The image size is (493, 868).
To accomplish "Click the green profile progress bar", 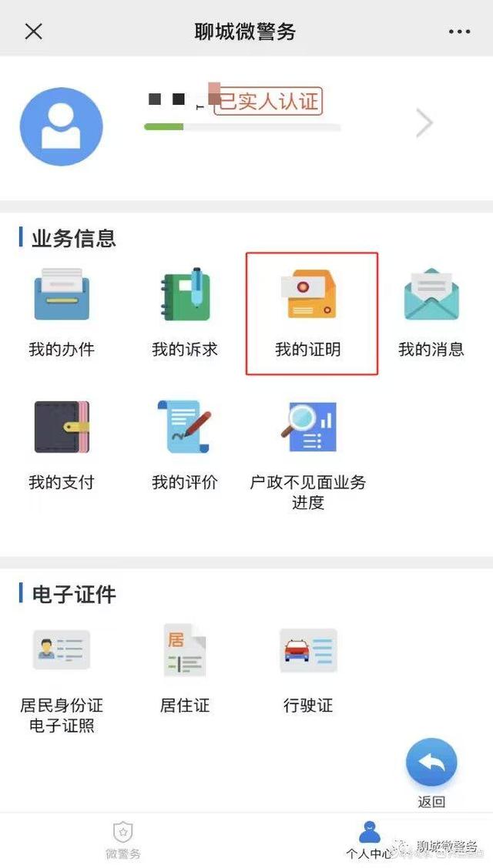I will coord(242,127).
